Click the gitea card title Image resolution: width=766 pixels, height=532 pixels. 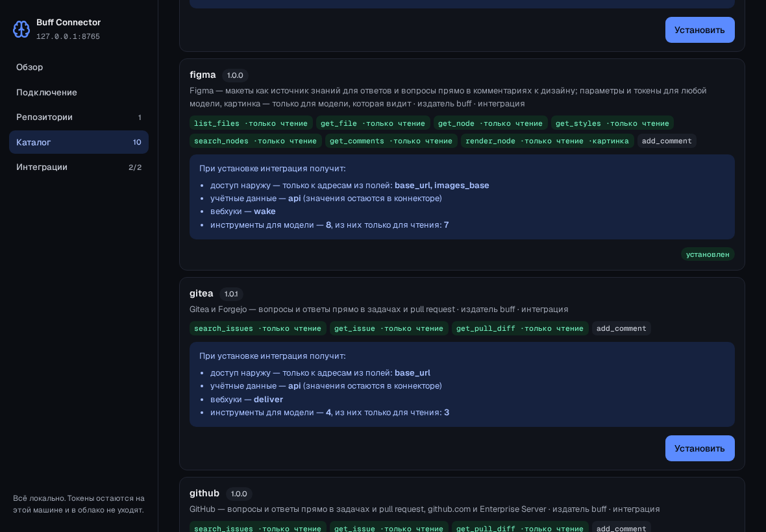201,293
